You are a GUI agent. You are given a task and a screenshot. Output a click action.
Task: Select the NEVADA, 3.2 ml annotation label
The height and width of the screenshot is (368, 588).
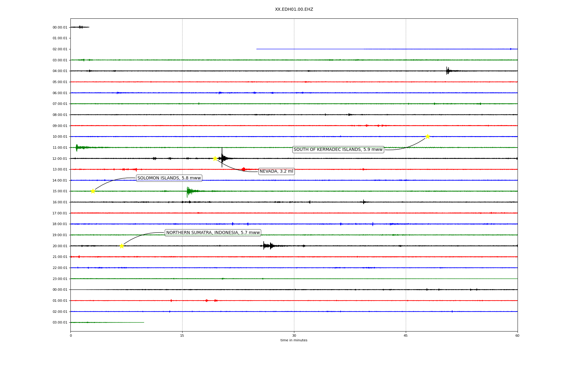(x=276, y=171)
